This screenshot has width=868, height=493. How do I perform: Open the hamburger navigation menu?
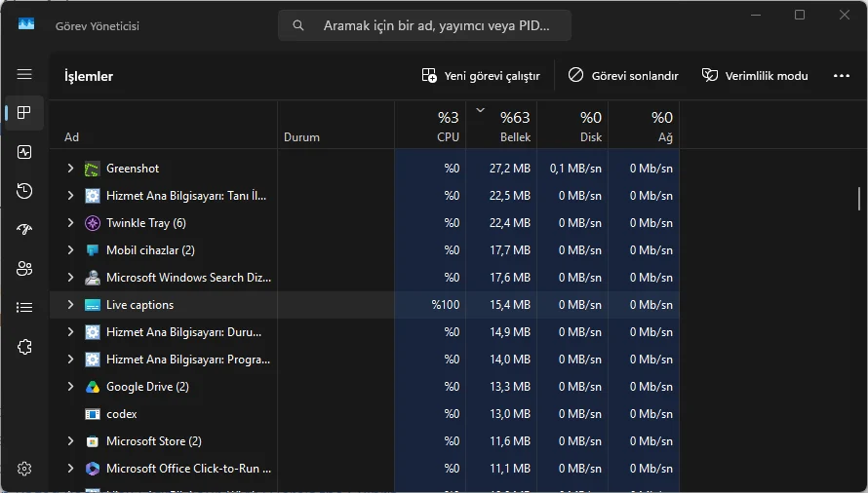tap(24, 74)
